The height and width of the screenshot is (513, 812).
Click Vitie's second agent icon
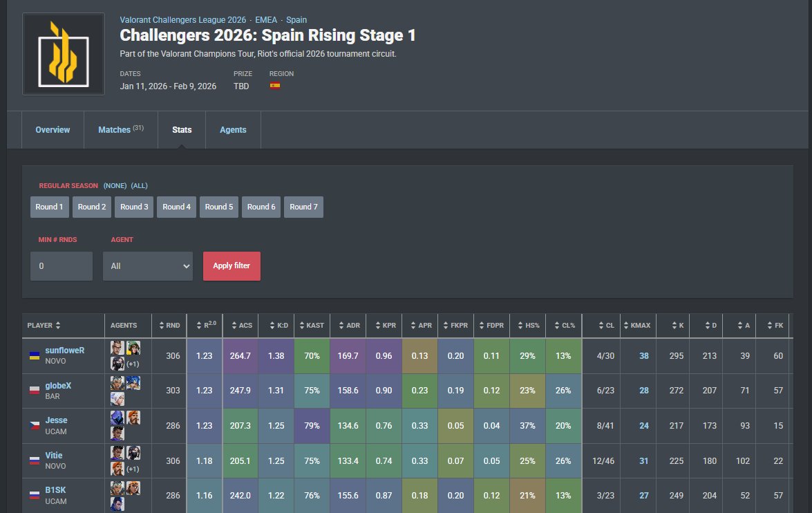(133, 453)
